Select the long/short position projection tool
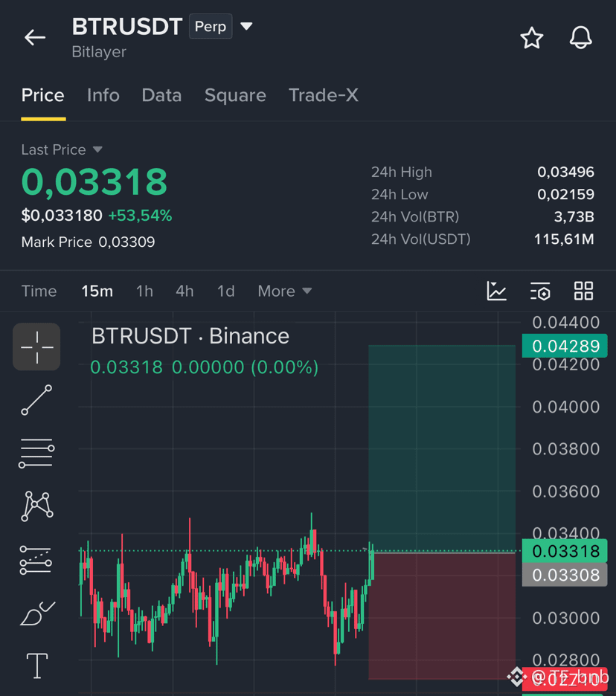Screen dimensions: 616x696 [x=36, y=560]
